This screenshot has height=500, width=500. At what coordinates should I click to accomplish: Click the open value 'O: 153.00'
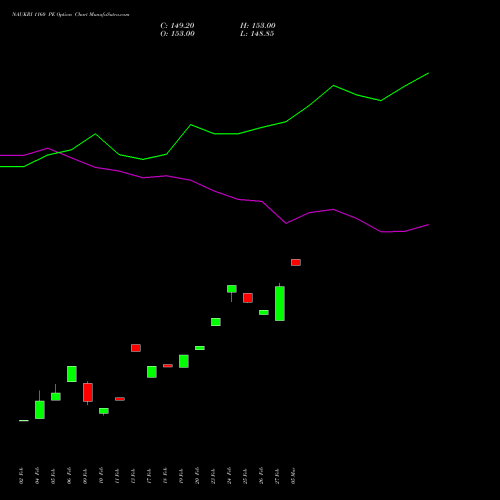(177, 34)
